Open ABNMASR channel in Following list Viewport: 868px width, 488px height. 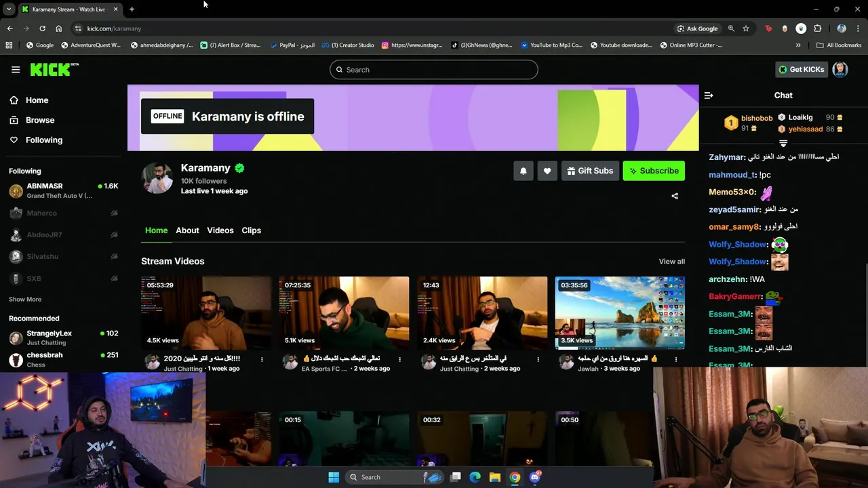click(64, 190)
